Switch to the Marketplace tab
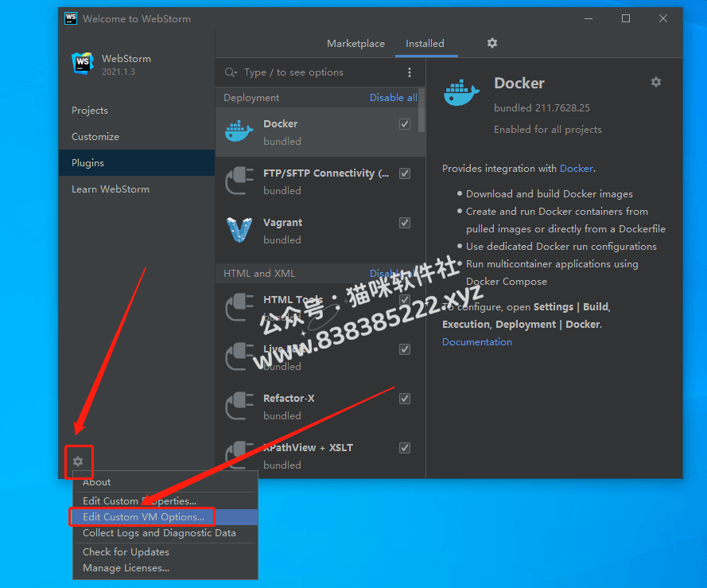This screenshot has width=707, height=588. (355, 44)
